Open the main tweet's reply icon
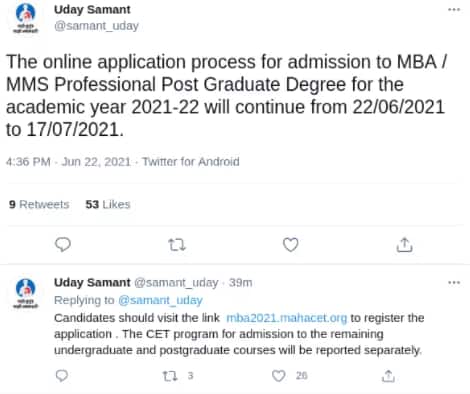 (x=63, y=245)
